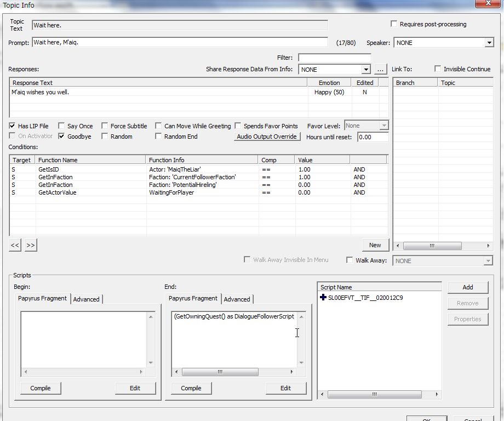Enable Requires post-processing checkbox

click(394, 24)
